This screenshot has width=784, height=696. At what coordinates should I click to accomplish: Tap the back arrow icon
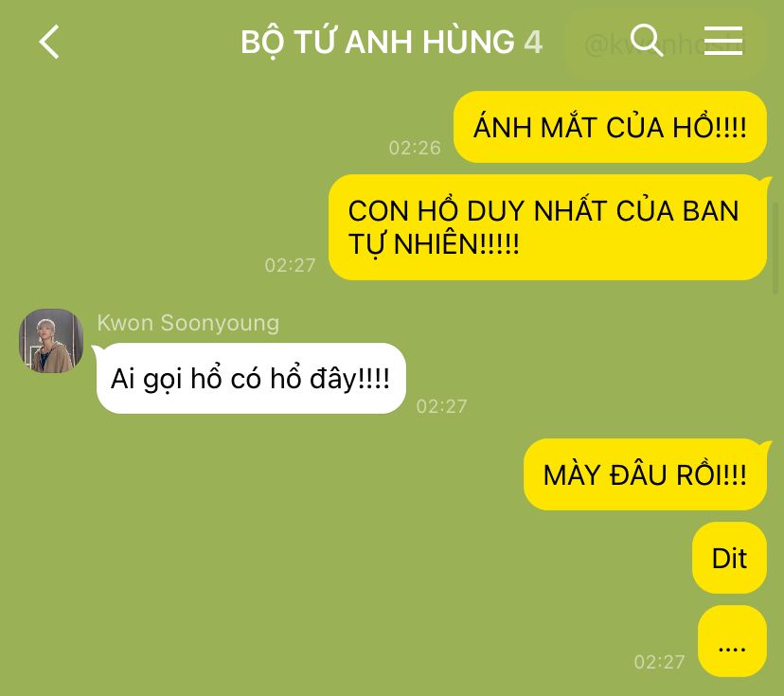[49, 42]
